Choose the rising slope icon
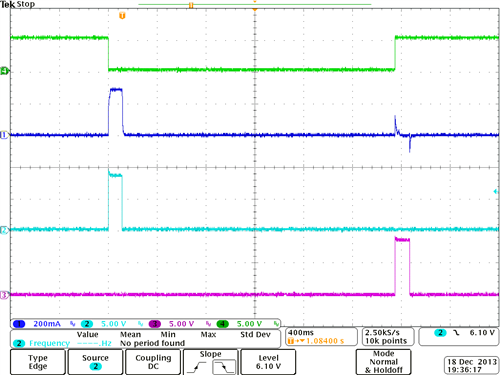The height and width of the screenshot is (375, 500). tap(197, 368)
